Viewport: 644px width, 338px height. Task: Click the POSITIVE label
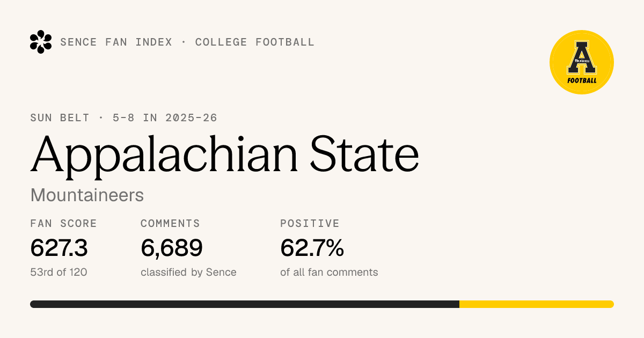click(310, 224)
